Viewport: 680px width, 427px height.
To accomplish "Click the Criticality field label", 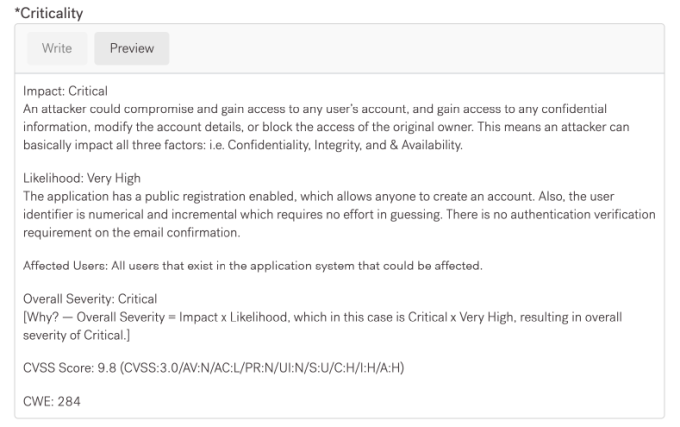I will 49,13.
